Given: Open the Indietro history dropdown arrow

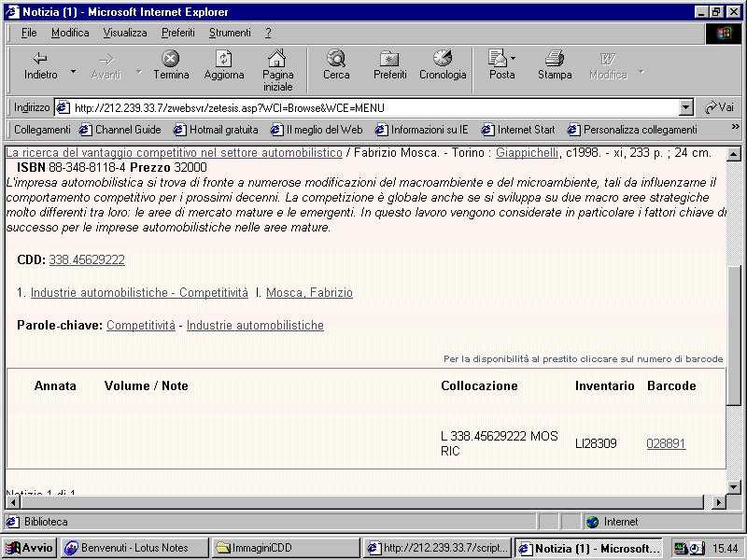Looking at the screenshot, I should 73,71.
